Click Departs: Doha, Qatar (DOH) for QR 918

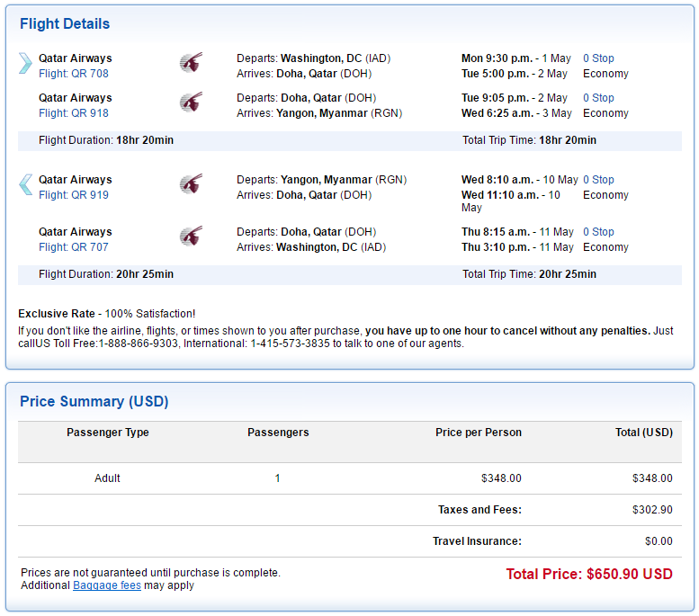(306, 98)
